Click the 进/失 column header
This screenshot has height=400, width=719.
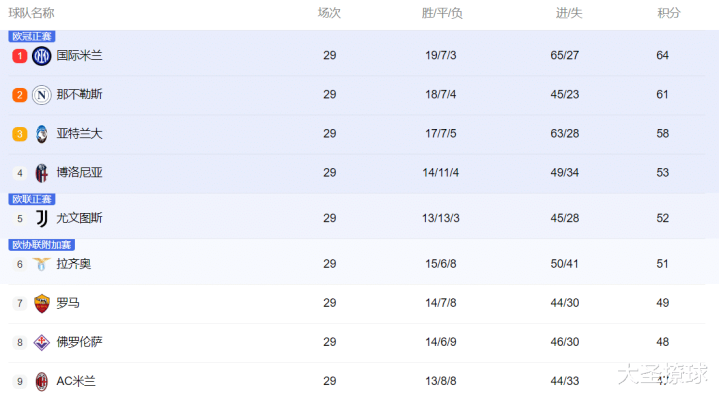pos(569,13)
